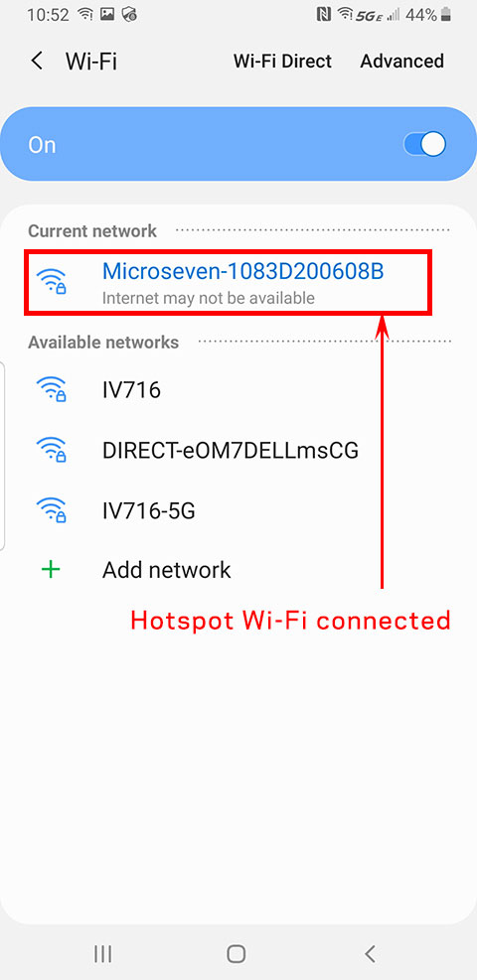Tap the battery indicator in status bar
The width and height of the screenshot is (477, 980).
click(x=445, y=15)
